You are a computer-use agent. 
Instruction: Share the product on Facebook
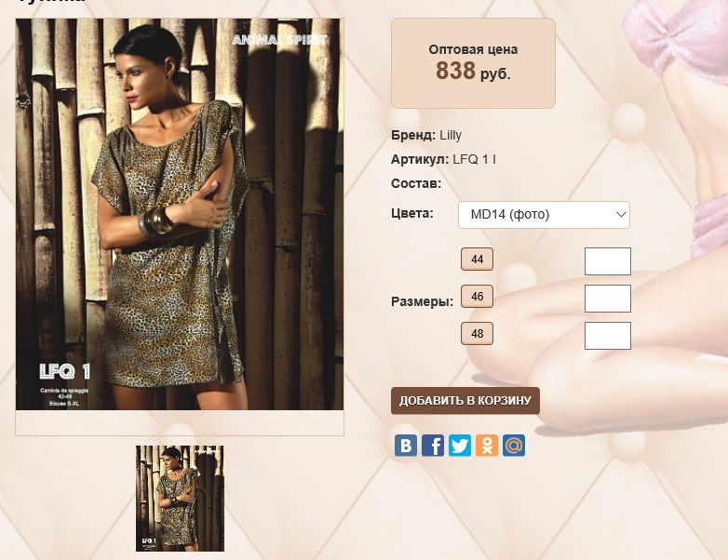click(433, 446)
